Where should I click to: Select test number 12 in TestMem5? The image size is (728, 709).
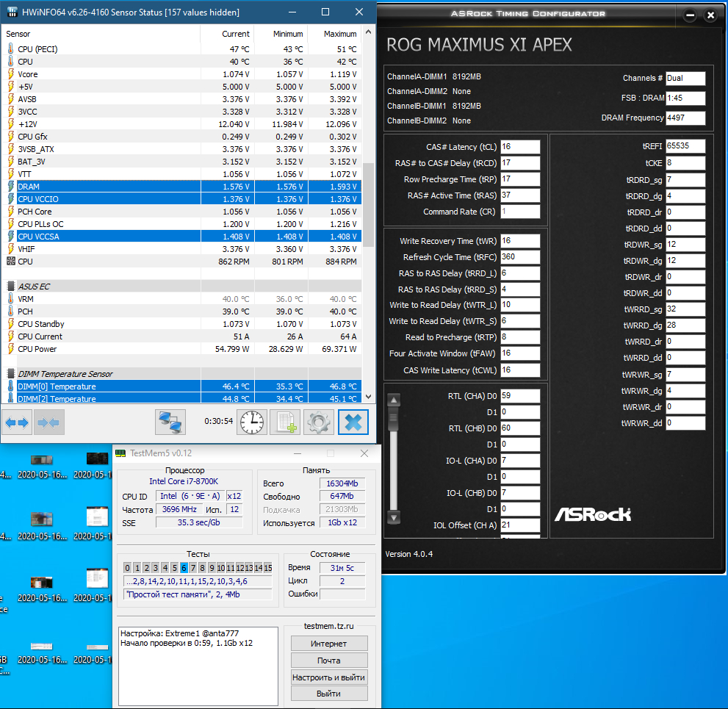click(x=240, y=568)
